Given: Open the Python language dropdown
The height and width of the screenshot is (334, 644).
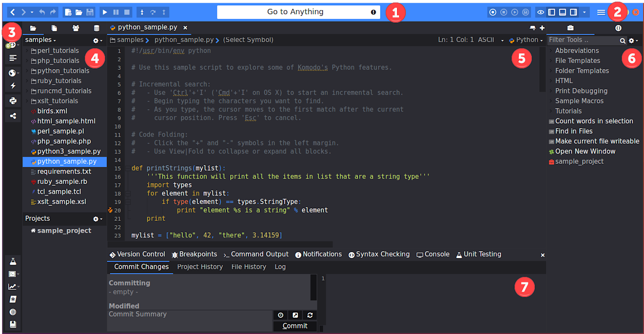Looking at the screenshot, I should 525,39.
